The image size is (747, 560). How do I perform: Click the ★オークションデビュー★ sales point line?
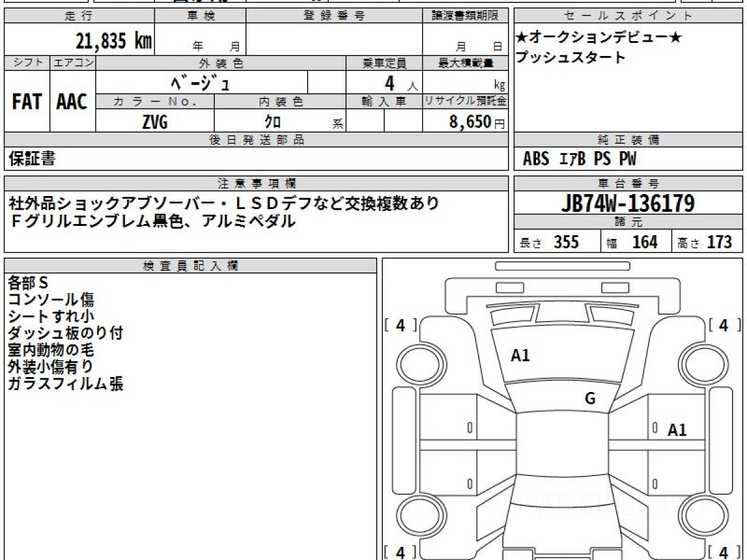pos(599,38)
